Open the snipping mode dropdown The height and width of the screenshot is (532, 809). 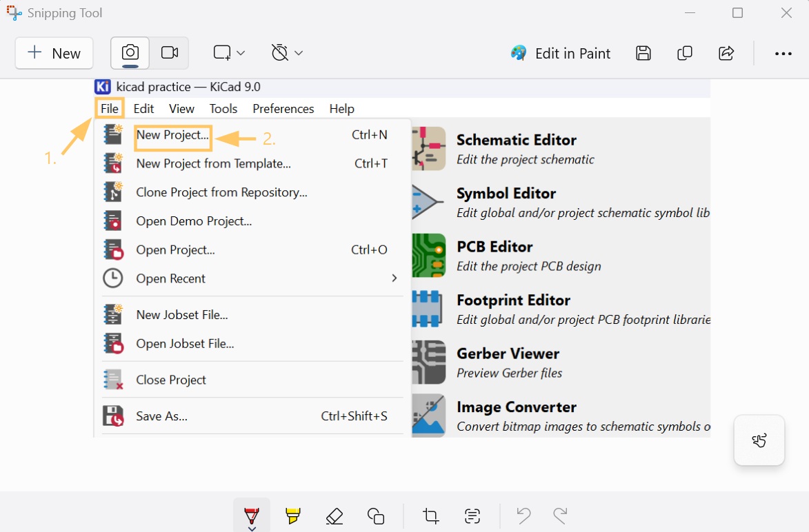tap(228, 52)
